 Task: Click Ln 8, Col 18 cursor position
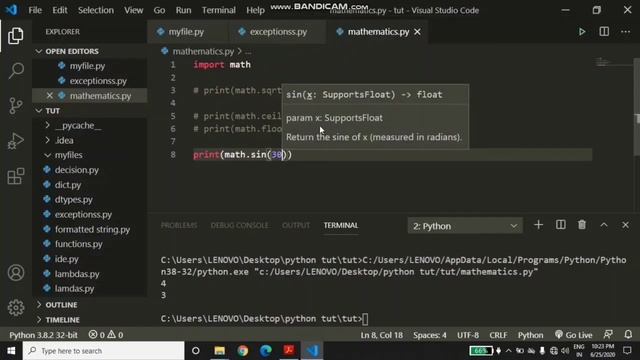coord(382,335)
